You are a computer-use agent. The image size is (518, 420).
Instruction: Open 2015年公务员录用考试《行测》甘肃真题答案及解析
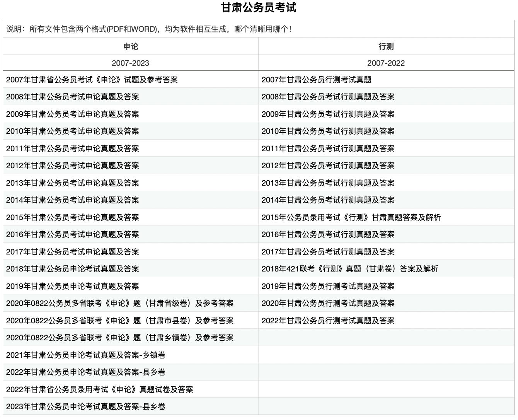[x=351, y=217]
